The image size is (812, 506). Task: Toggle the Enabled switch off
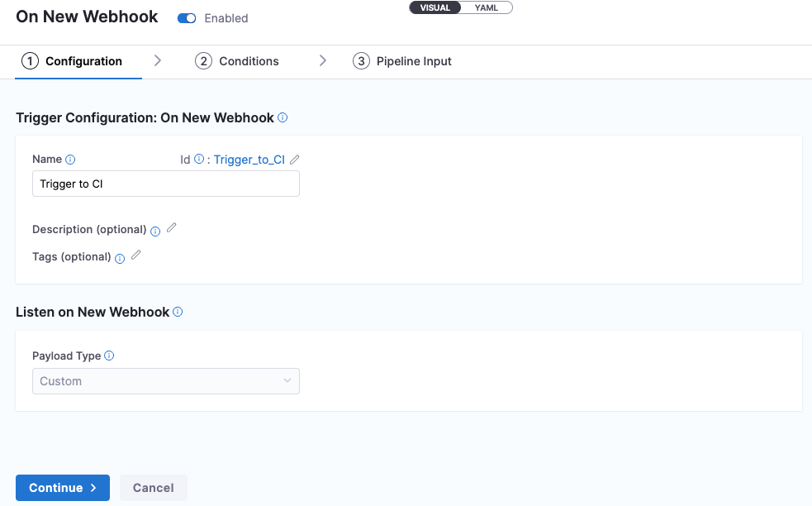[x=187, y=18]
